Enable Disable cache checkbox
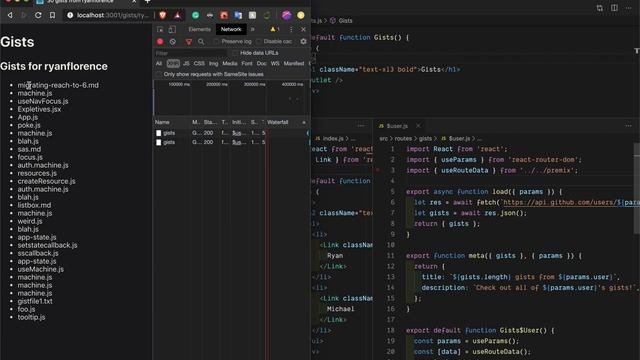Image resolution: width=640 pixels, height=360 pixels. [258, 42]
